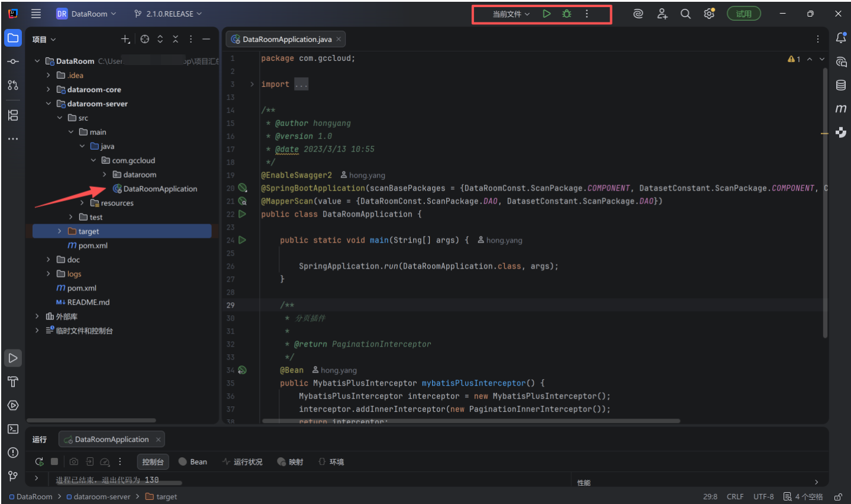Open the Build hammer tool window
The width and height of the screenshot is (851, 504).
[x=13, y=382]
